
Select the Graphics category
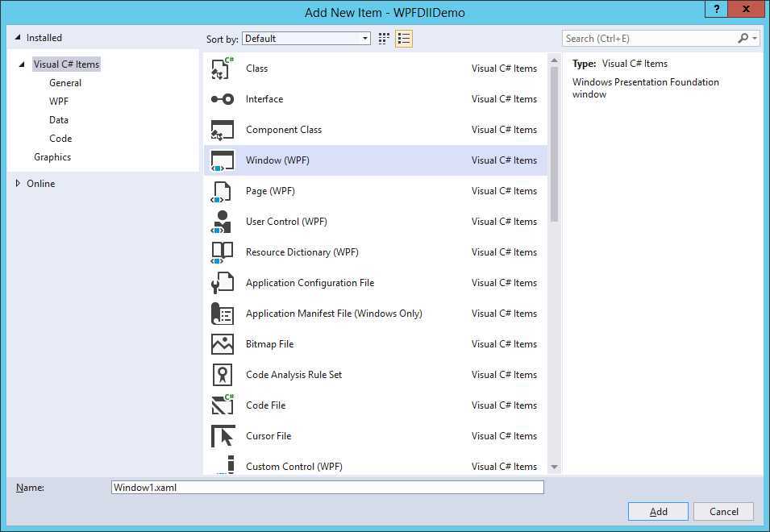pos(52,157)
